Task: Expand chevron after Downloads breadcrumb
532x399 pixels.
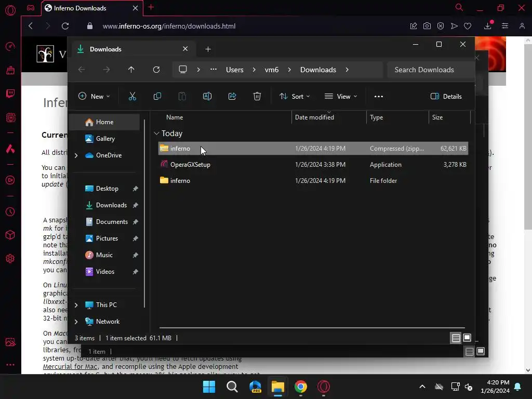Action: point(347,70)
